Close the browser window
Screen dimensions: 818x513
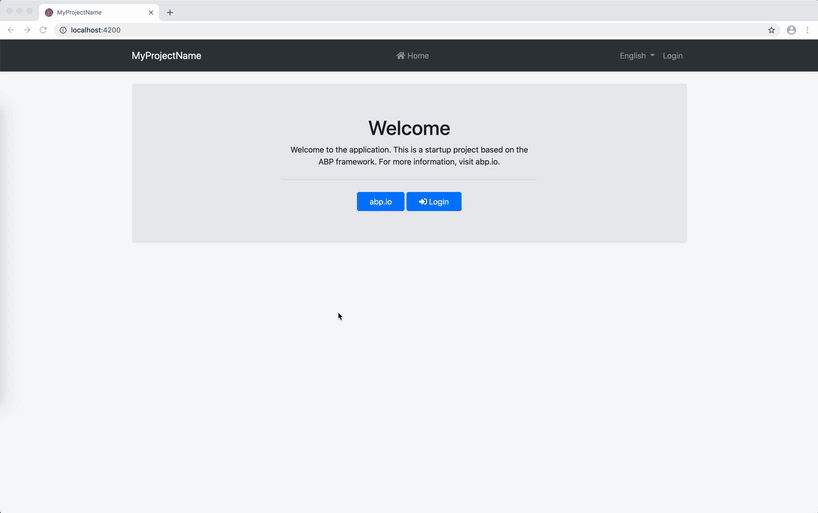click(9, 11)
